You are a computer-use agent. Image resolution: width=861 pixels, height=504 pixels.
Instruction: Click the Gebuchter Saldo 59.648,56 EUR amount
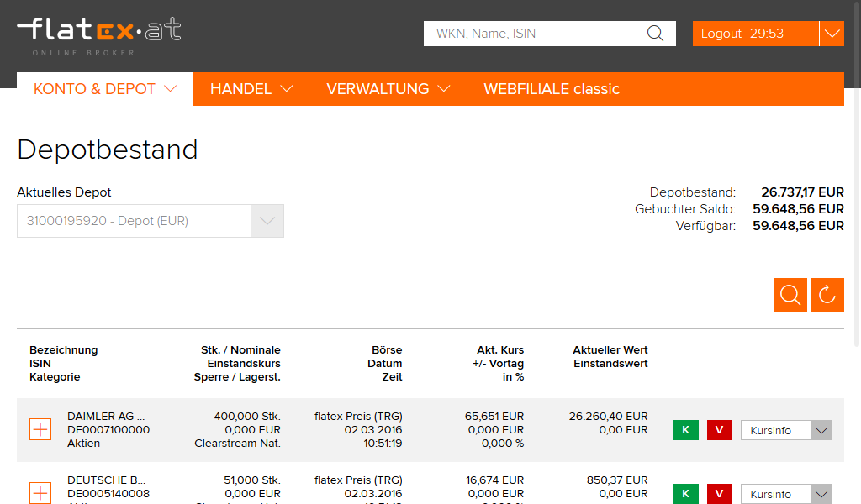(x=798, y=209)
